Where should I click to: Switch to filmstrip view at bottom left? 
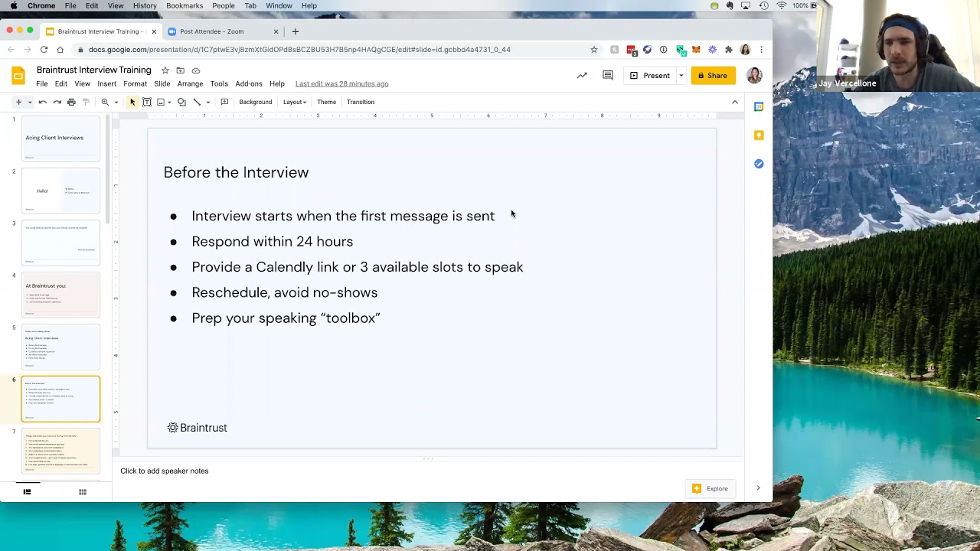(27, 492)
